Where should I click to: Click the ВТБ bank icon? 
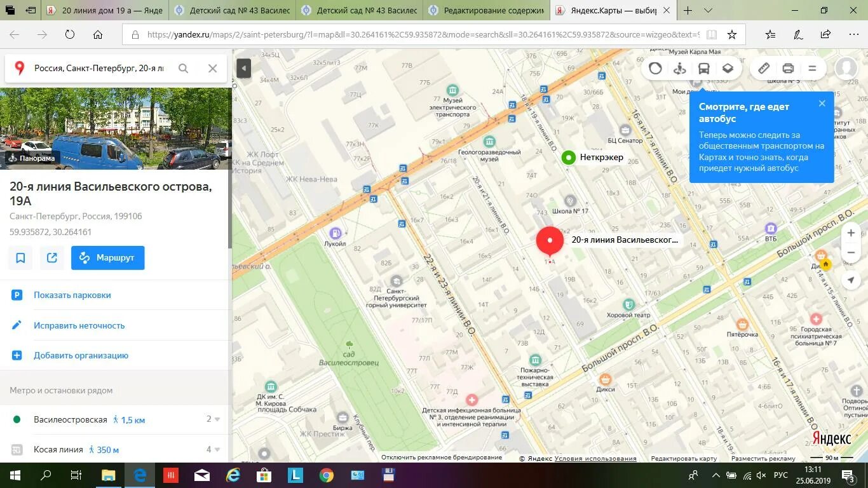[771, 228]
